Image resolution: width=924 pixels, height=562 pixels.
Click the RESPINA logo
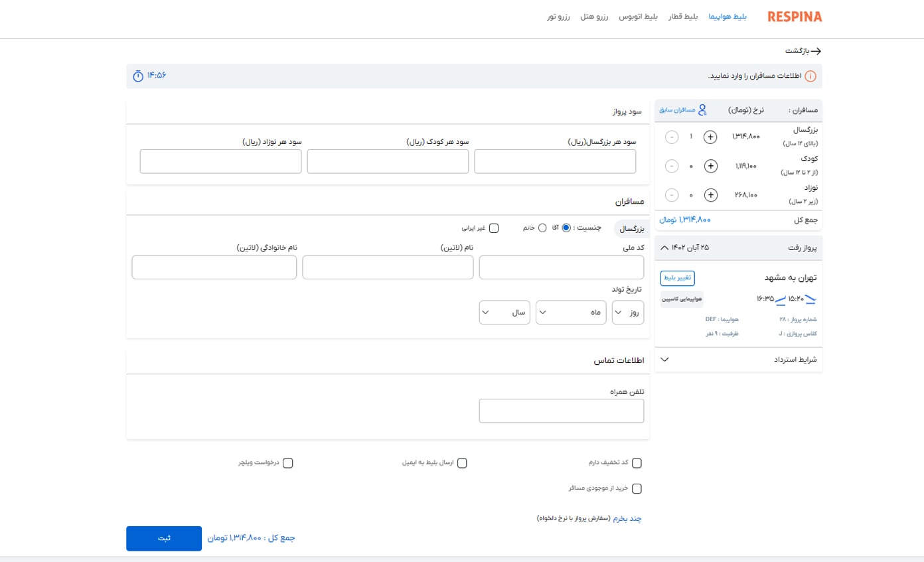click(794, 17)
